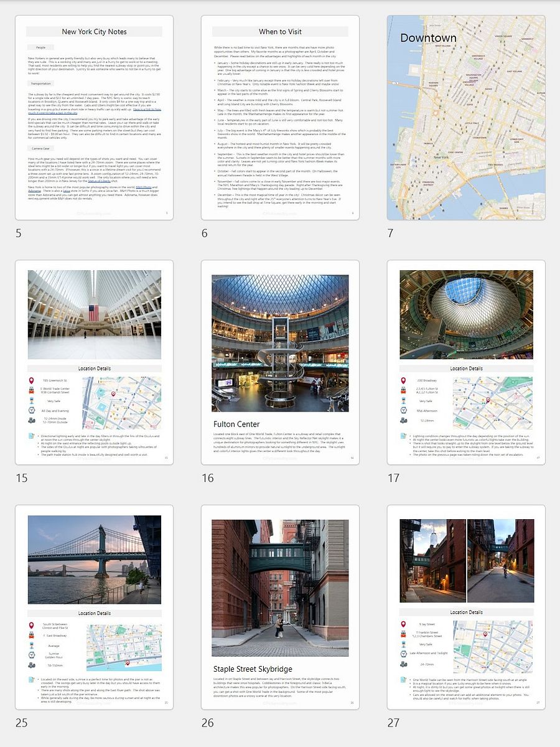Click the 'New York' label on Downtown map
Viewport: 560px width, 747px height.
click(441, 157)
